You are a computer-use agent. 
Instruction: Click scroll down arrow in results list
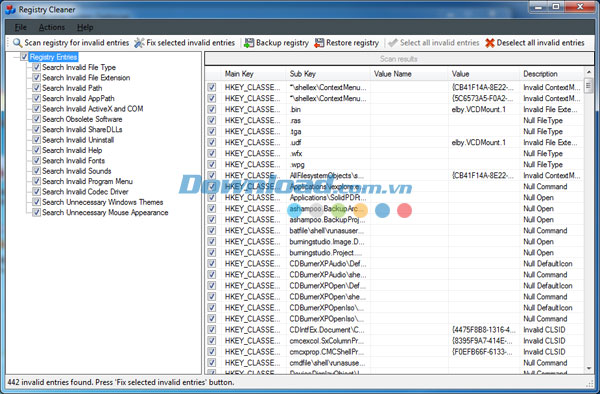pyautogui.click(x=589, y=368)
